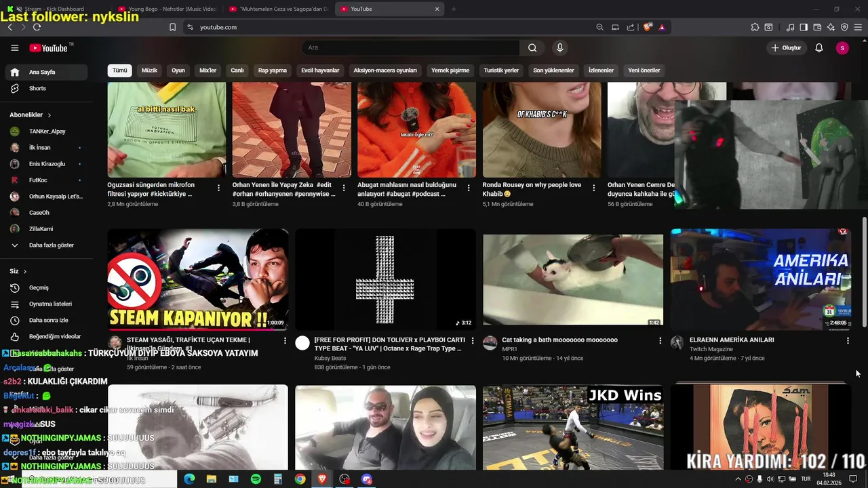Open options for Oguzsasi süngerden mikrofon video
Screen dimensions: 868x488
click(218, 188)
